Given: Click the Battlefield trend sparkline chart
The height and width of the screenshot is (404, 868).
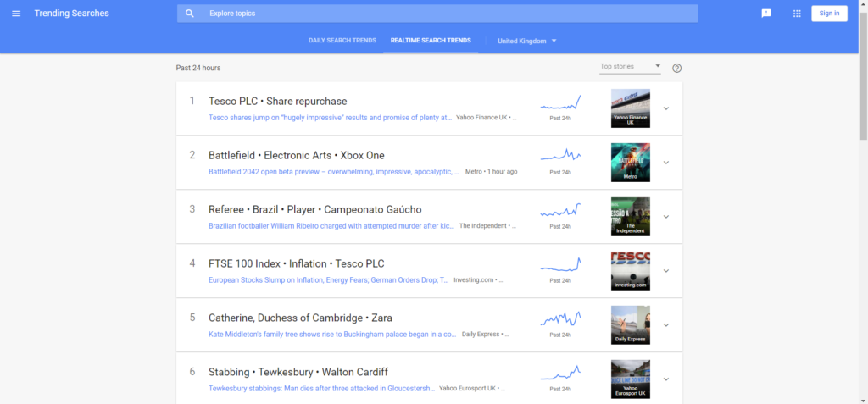Looking at the screenshot, I should tap(561, 156).
